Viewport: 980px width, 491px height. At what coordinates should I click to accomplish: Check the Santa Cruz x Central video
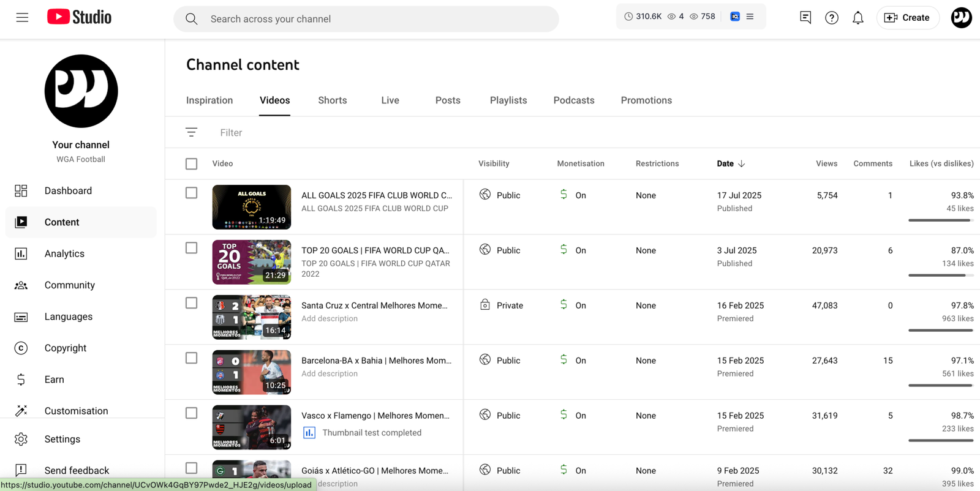[191, 303]
